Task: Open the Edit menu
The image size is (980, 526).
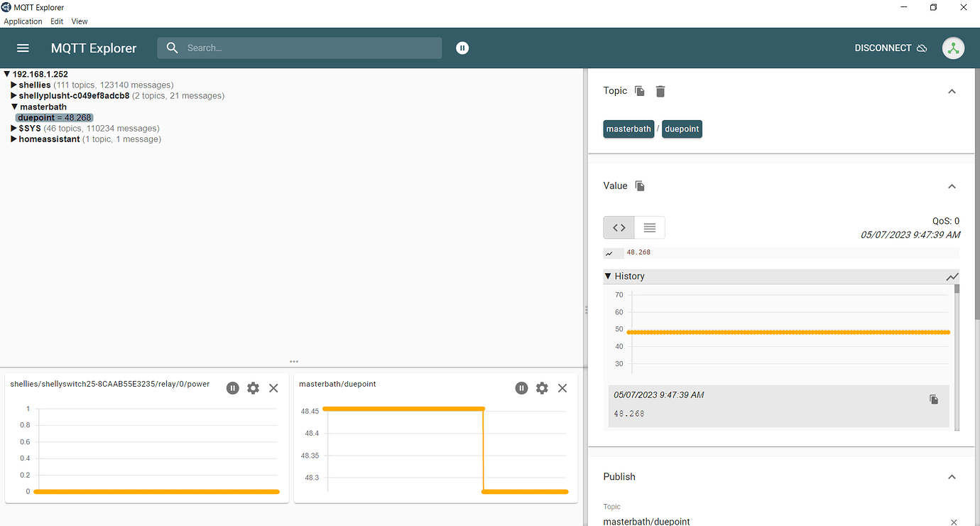Action: [x=57, y=21]
